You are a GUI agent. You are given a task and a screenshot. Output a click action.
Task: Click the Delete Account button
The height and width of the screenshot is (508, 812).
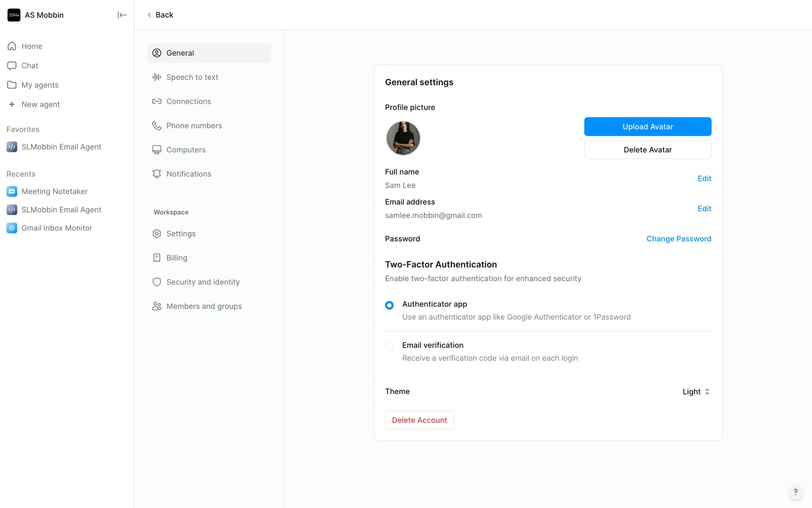[419, 420]
